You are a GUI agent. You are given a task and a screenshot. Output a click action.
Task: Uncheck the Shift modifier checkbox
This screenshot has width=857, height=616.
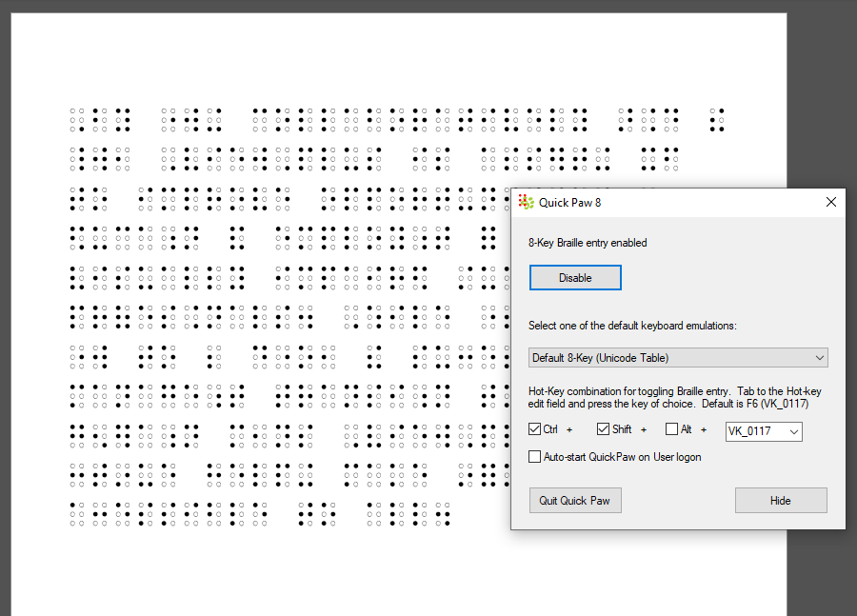pos(603,428)
